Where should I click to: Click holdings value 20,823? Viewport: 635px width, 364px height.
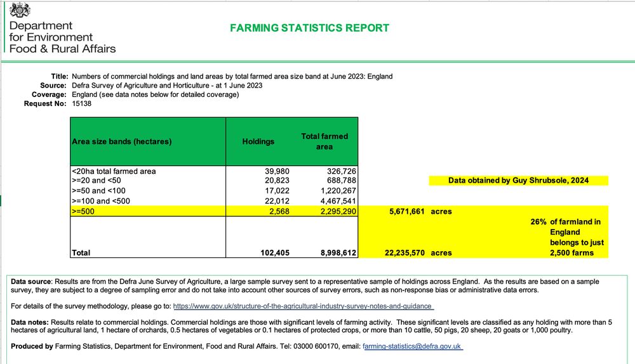tap(277, 180)
